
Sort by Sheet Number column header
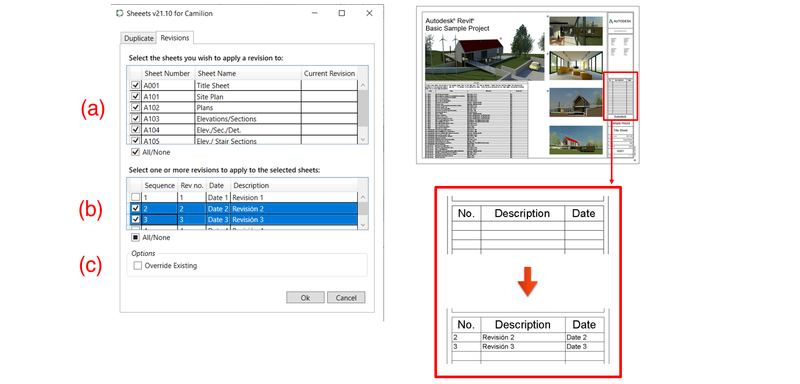(167, 73)
